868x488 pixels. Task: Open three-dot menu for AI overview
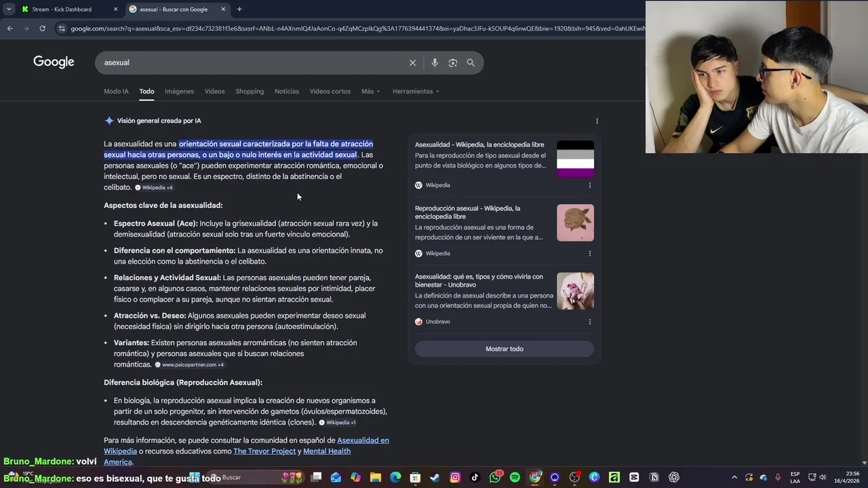click(597, 121)
